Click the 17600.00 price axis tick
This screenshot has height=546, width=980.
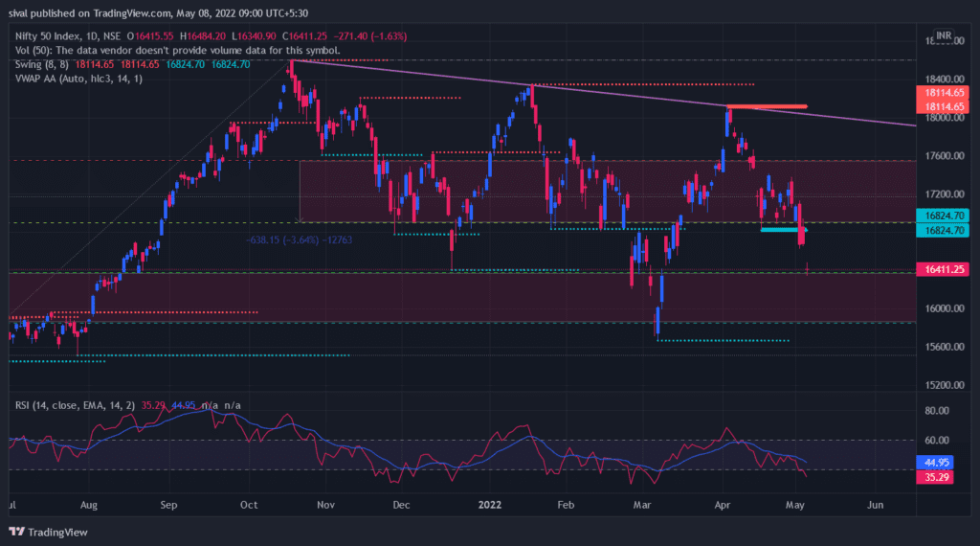tap(945, 156)
